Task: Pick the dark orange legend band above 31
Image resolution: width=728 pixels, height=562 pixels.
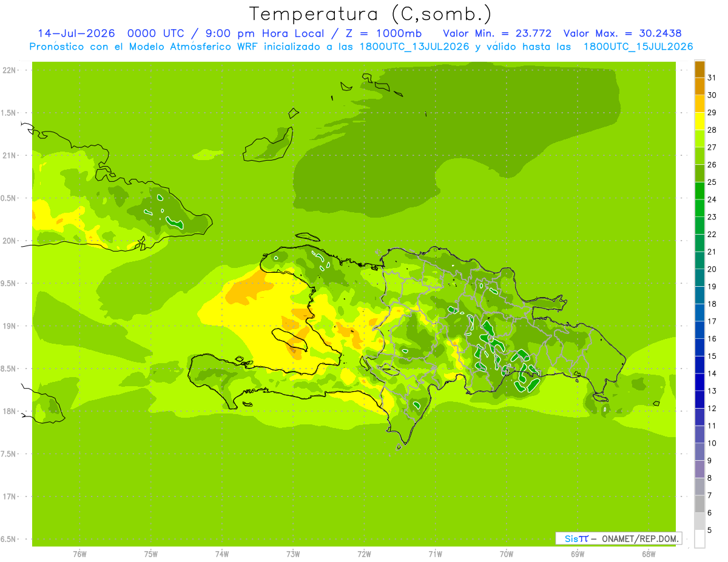Action: pos(699,69)
